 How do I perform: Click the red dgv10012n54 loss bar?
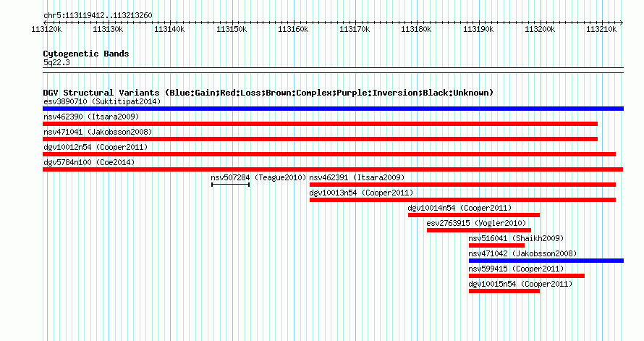tap(329, 154)
